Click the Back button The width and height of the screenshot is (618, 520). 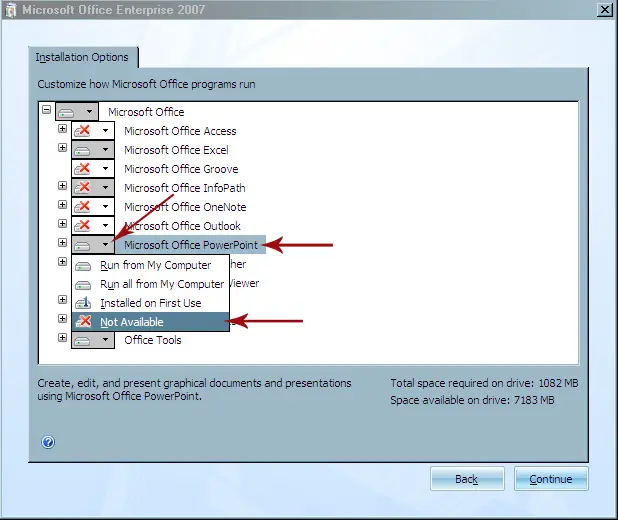pyautogui.click(x=467, y=479)
